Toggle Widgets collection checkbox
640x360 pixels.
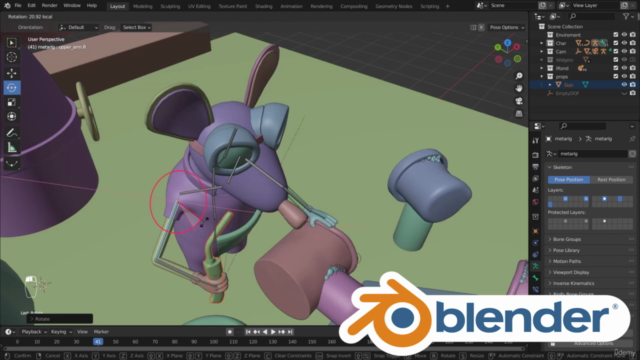pyautogui.click(x=616, y=60)
